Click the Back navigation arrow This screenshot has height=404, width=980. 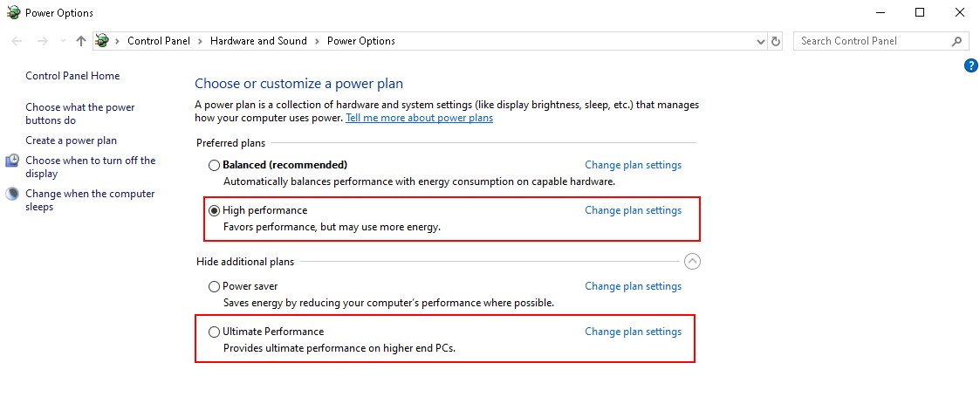17,41
